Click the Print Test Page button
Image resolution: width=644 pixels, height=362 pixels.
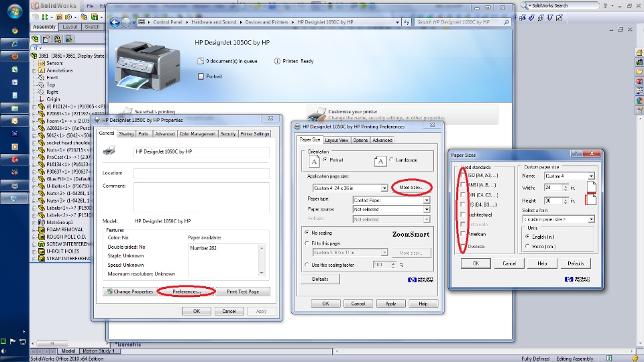coord(243,292)
